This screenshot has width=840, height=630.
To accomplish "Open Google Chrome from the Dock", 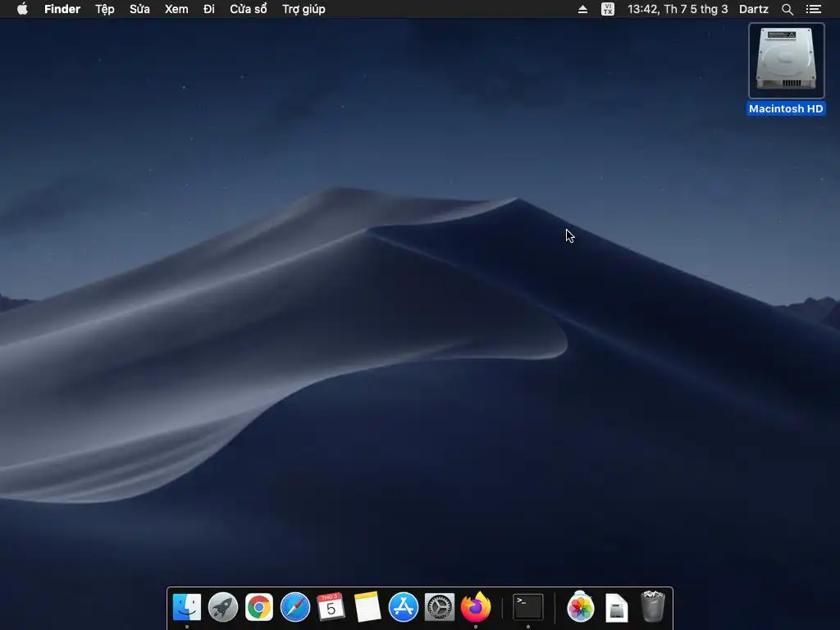I will 258,607.
